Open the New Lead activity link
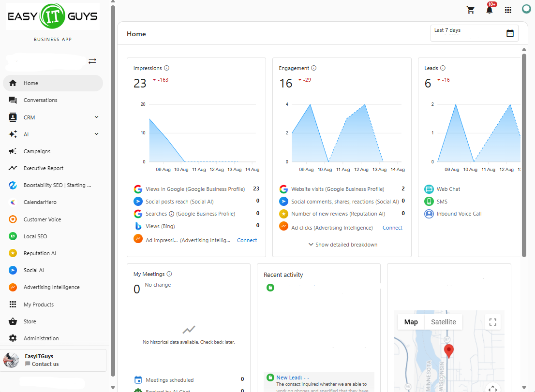The image size is (535, 392). tap(293, 377)
